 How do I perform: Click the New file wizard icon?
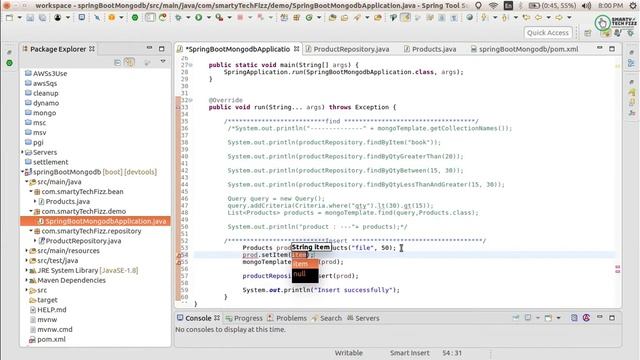tap(9, 18)
